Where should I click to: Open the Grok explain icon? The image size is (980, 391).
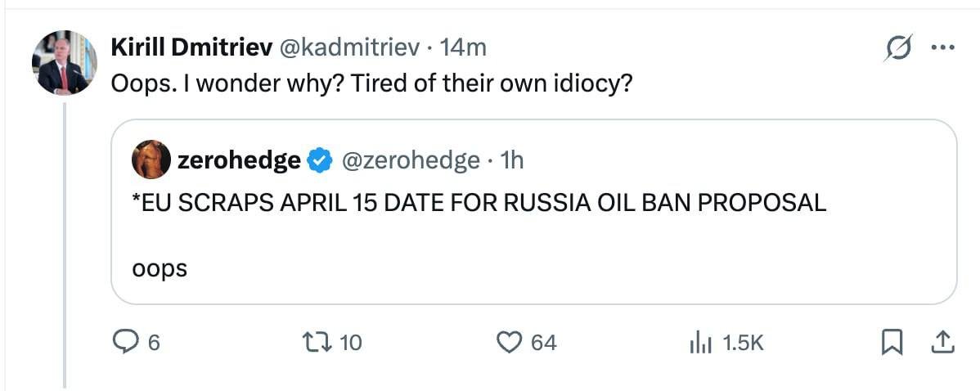pos(897,49)
